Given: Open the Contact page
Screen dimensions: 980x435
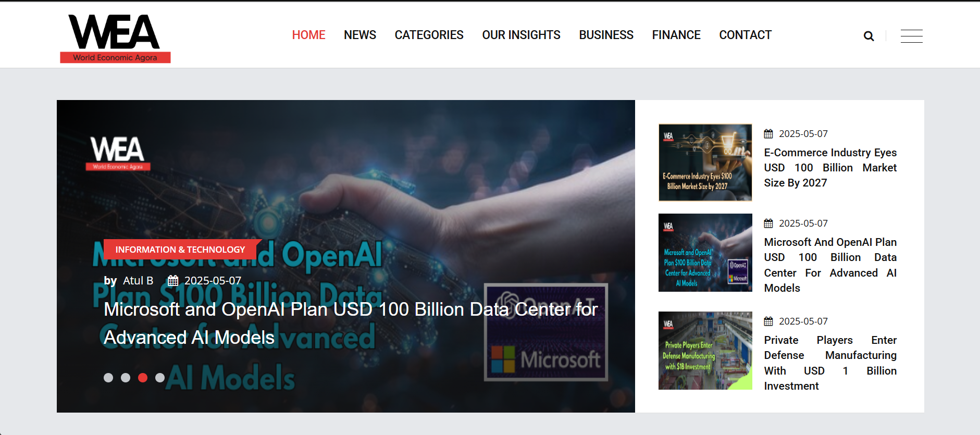Looking at the screenshot, I should (x=745, y=35).
